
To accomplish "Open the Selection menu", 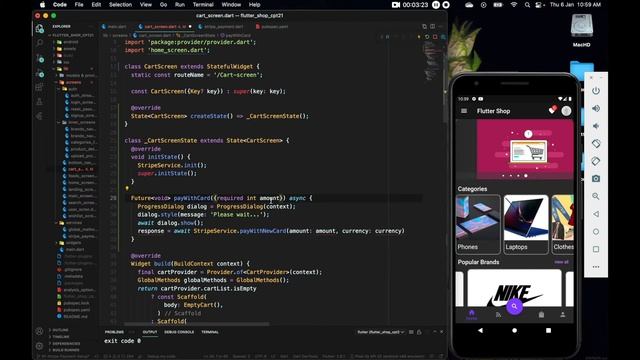I will 120,4.
